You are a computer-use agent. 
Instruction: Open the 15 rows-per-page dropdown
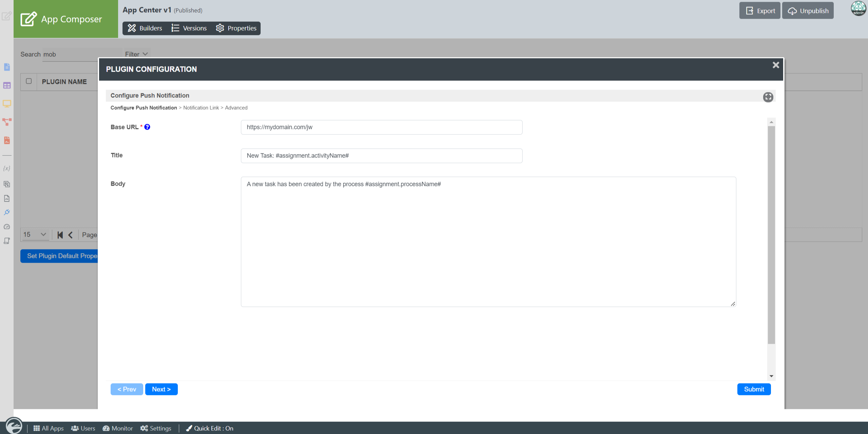point(35,234)
